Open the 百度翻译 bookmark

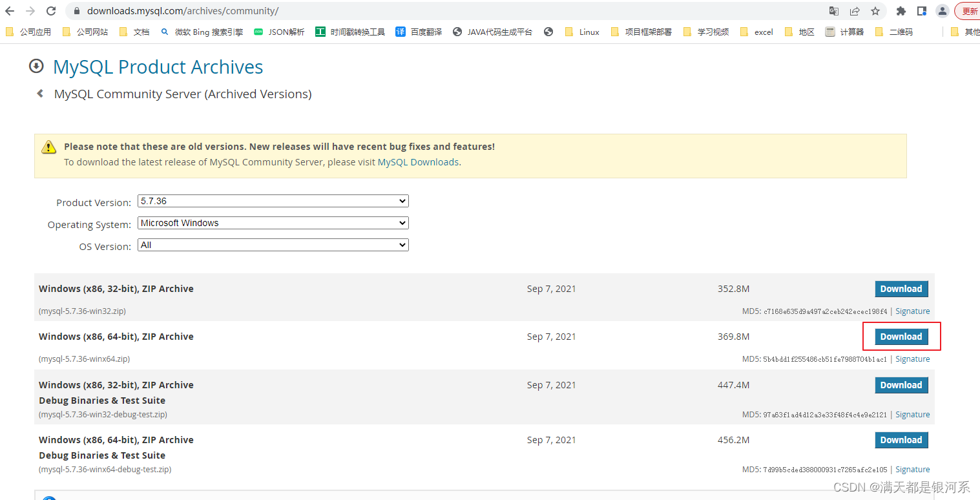click(419, 32)
